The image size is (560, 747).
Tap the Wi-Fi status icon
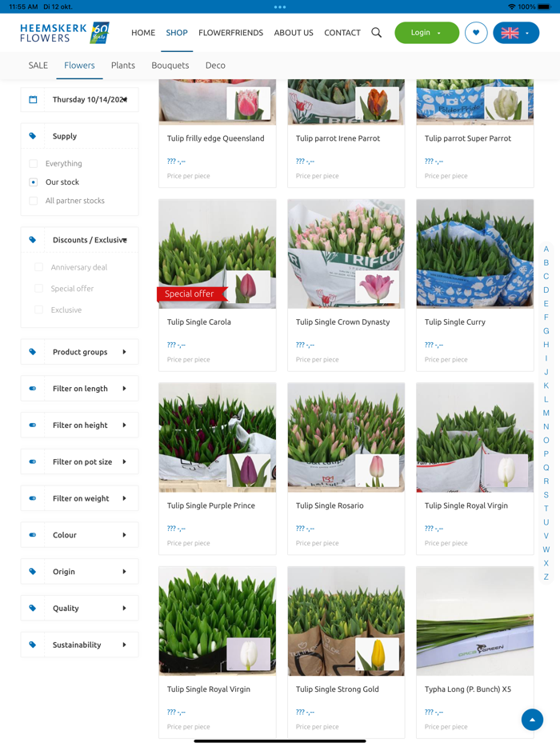(x=512, y=6)
